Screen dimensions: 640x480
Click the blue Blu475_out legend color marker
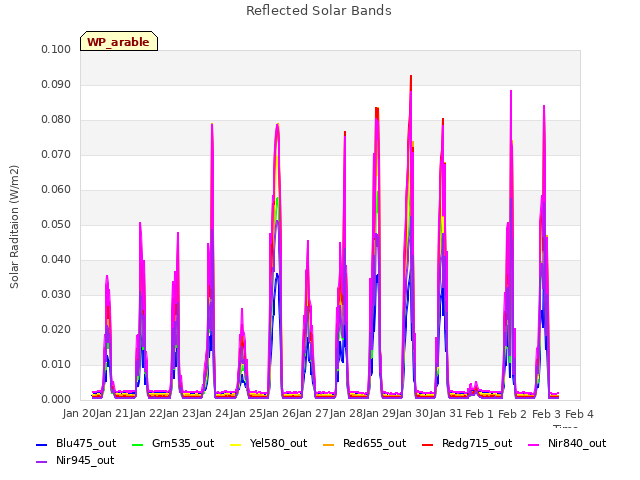42,444
